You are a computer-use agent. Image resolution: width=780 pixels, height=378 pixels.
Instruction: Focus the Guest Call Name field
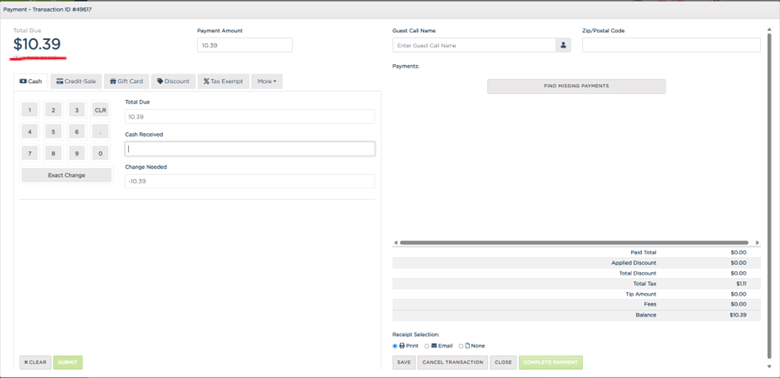click(474, 45)
